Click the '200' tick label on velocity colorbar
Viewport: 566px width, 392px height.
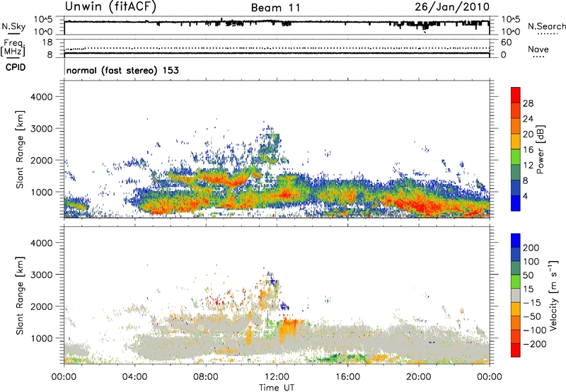[531, 248]
